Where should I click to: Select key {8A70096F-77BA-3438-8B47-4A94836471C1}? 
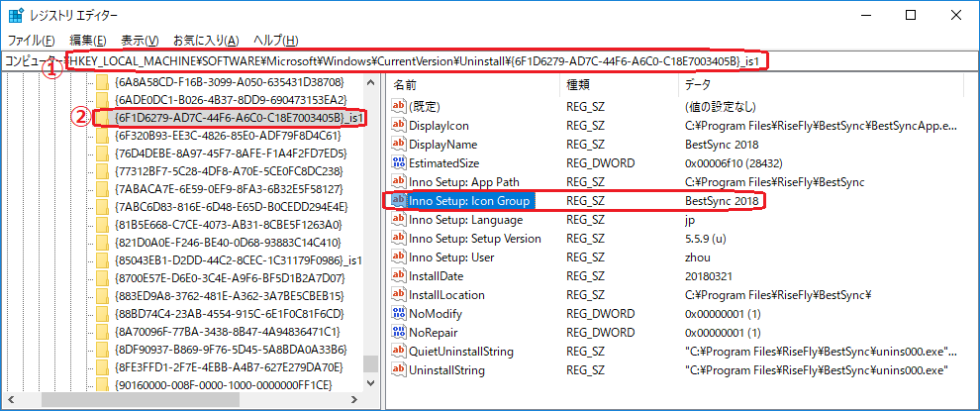pyautogui.click(x=228, y=331)
